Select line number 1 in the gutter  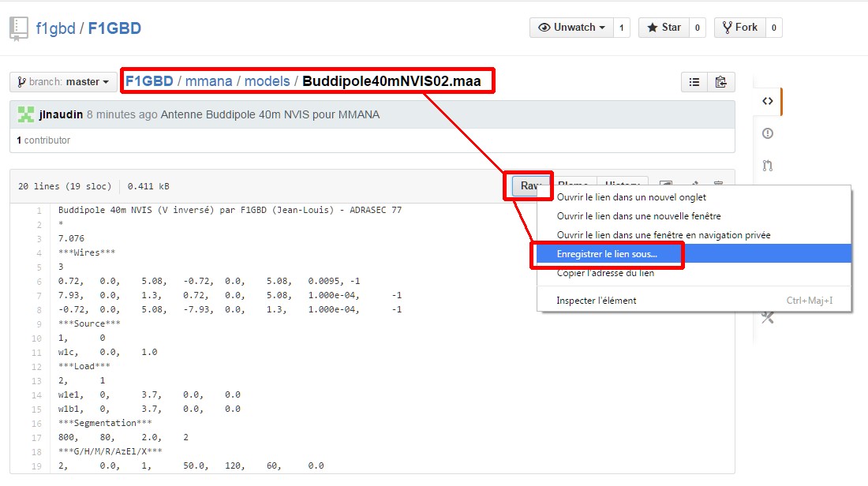(39, 211)
